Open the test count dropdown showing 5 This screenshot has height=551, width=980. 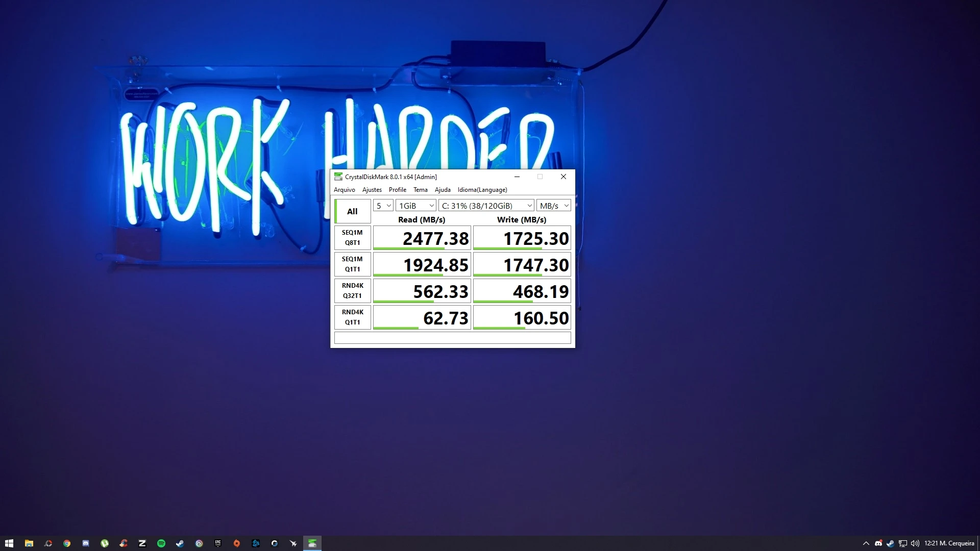(383, 206)
